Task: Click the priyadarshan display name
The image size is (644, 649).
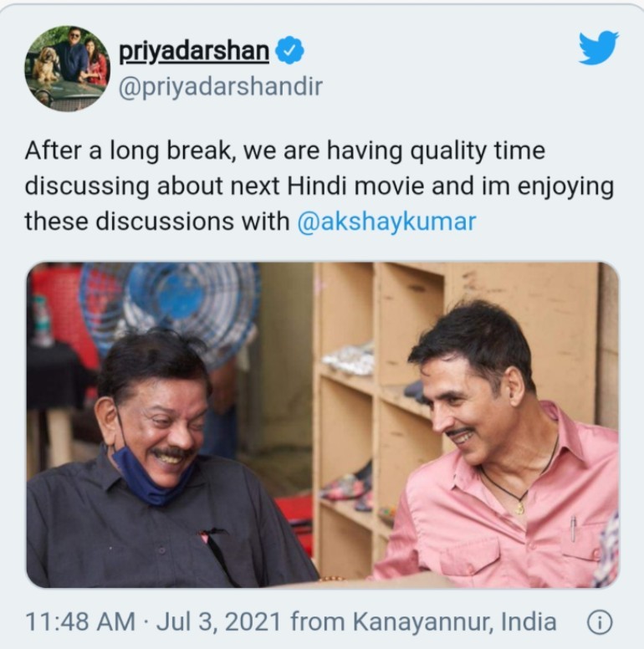Action: [194, 51]
